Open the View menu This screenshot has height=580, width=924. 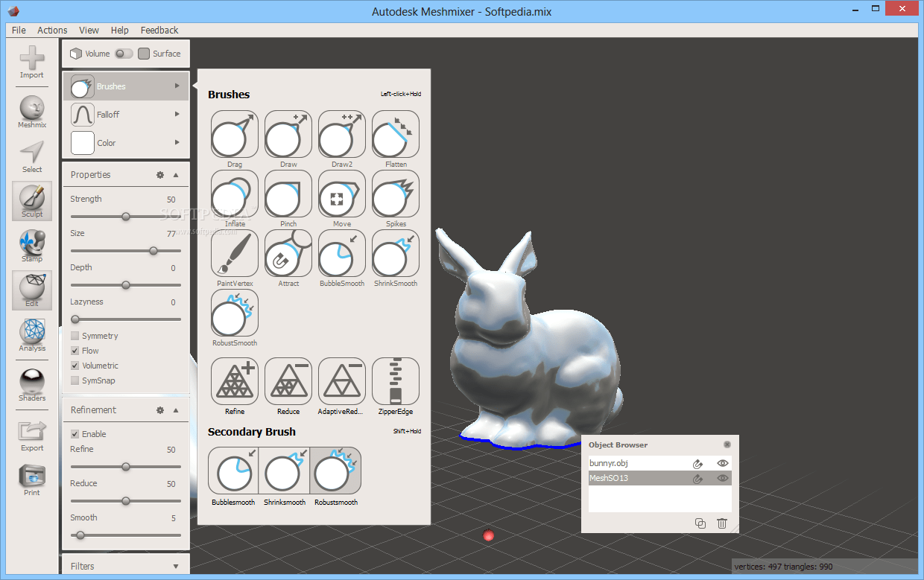coord(89,31)
